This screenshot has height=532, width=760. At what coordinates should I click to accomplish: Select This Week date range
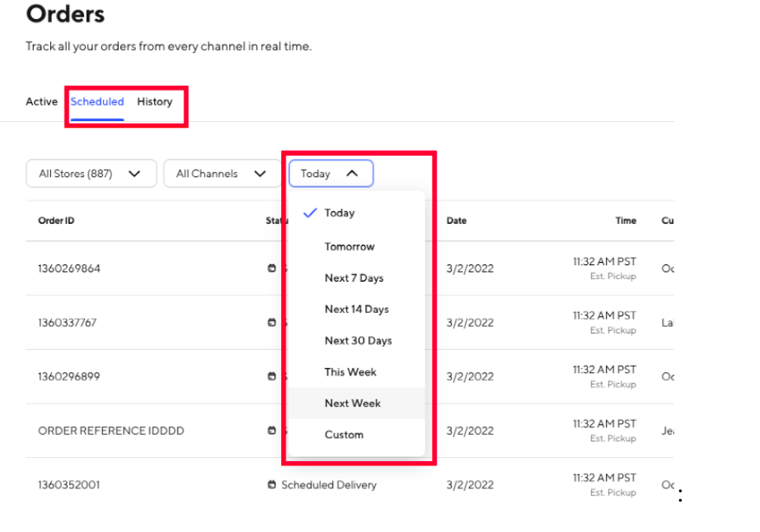pos(350,372)
